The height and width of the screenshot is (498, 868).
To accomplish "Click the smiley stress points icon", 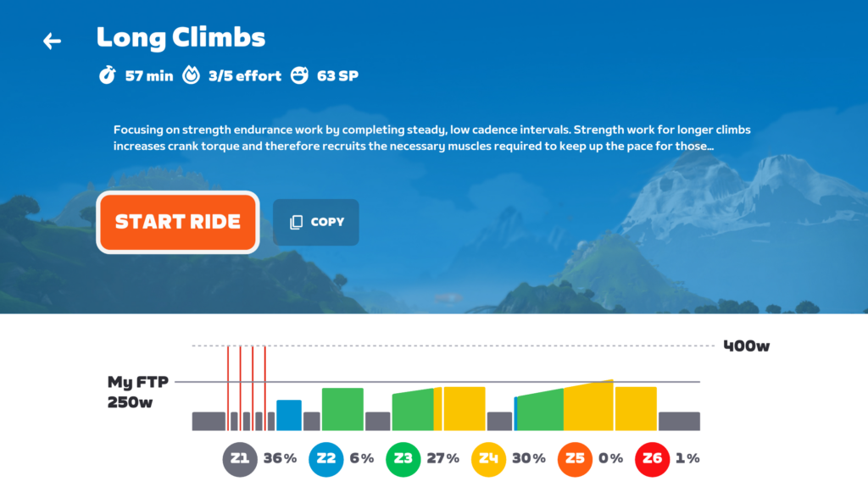I will click(x=299, y=75).
